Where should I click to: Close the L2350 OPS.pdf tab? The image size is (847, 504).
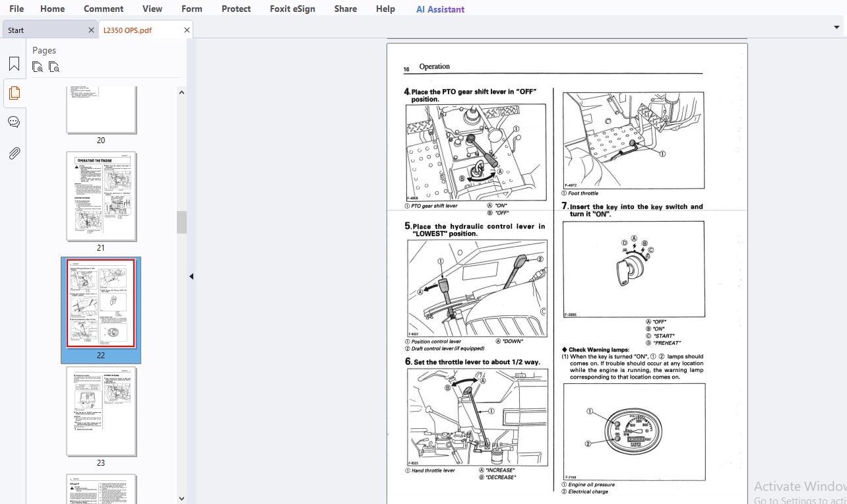coord(187,30)
